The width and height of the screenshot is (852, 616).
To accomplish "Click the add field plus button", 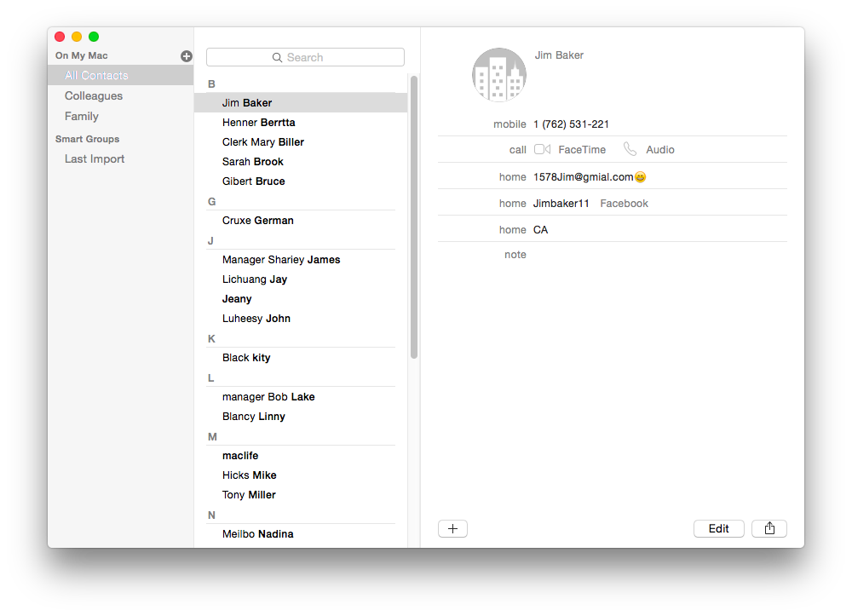I will point(452,528).
